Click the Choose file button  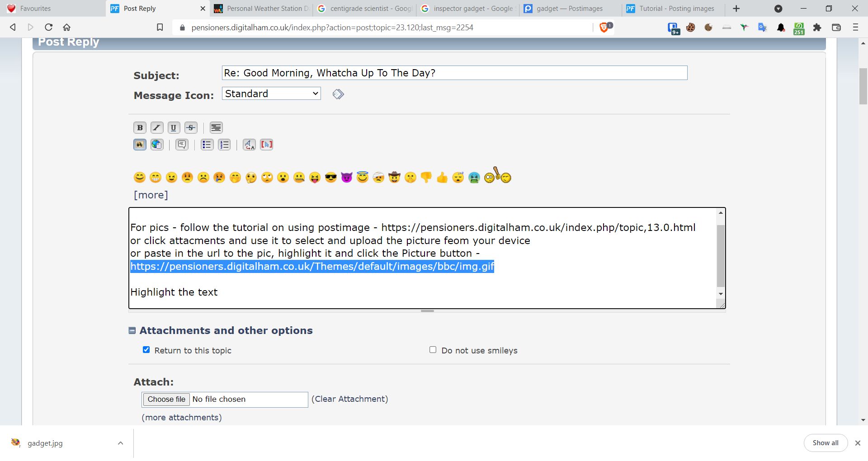point(166,400)
